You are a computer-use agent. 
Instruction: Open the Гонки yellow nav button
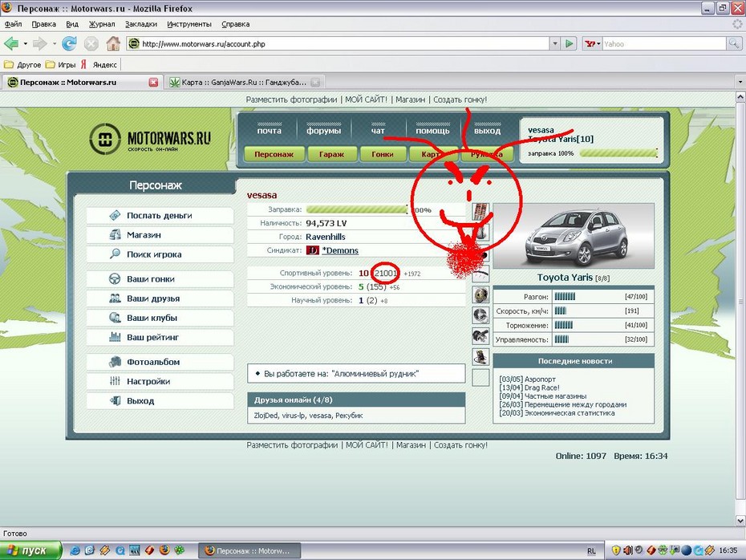pyautogui.click(x=383, y=154)
